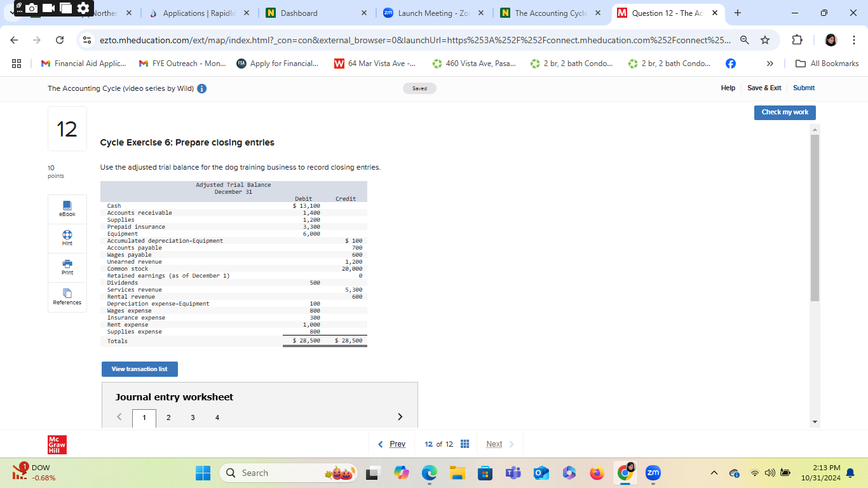Print the exercise using Print icon

click(x=67, y=268)
